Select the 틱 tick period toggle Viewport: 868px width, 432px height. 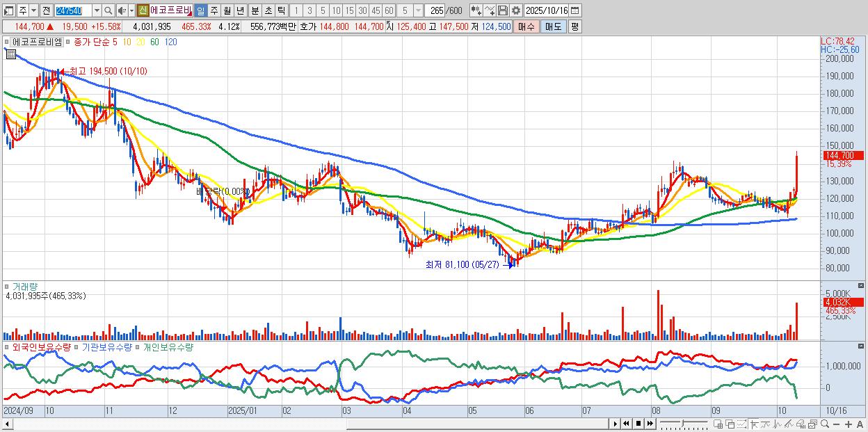click(281, 10)
